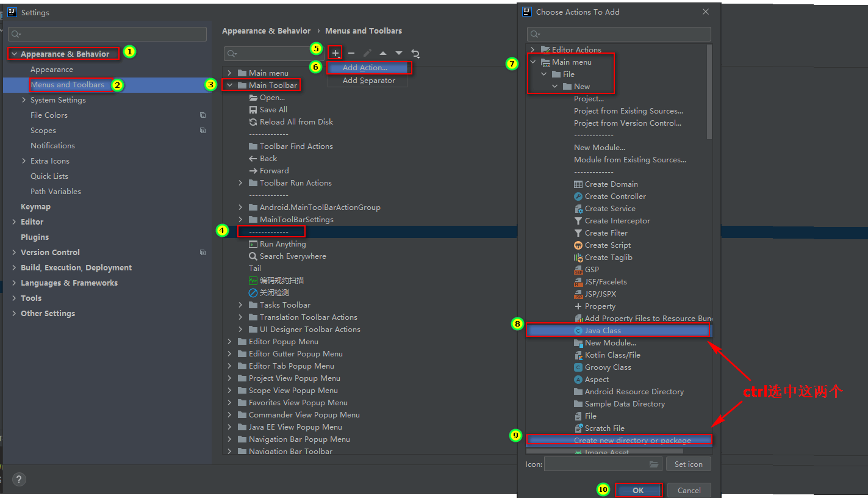
Task: Click the JSF/Facelets file icon
Action: click(x=578, y=281)
